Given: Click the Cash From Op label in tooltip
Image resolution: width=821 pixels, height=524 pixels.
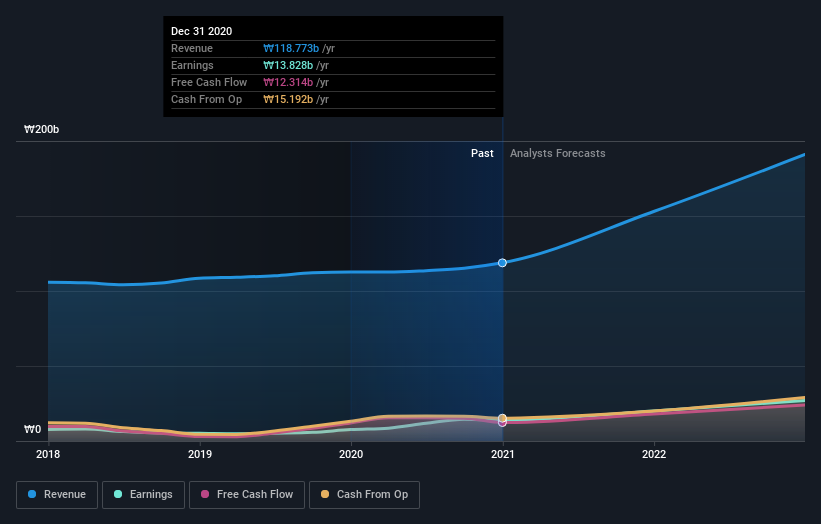Looking at the screenshot, I should coord(206,99).
